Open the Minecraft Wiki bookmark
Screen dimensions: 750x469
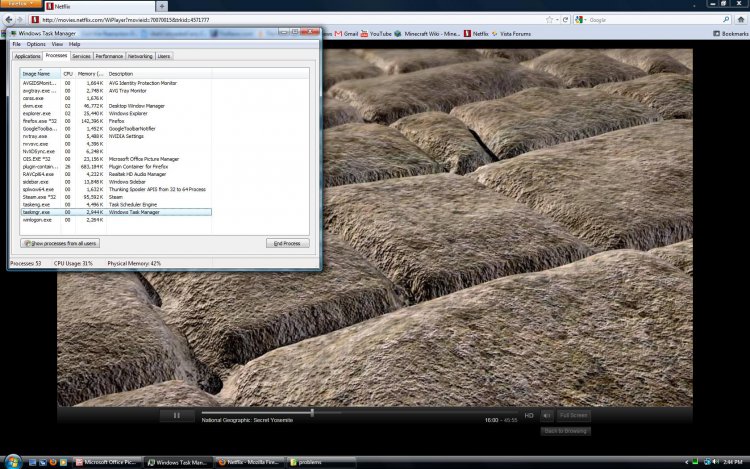(427, 33)
